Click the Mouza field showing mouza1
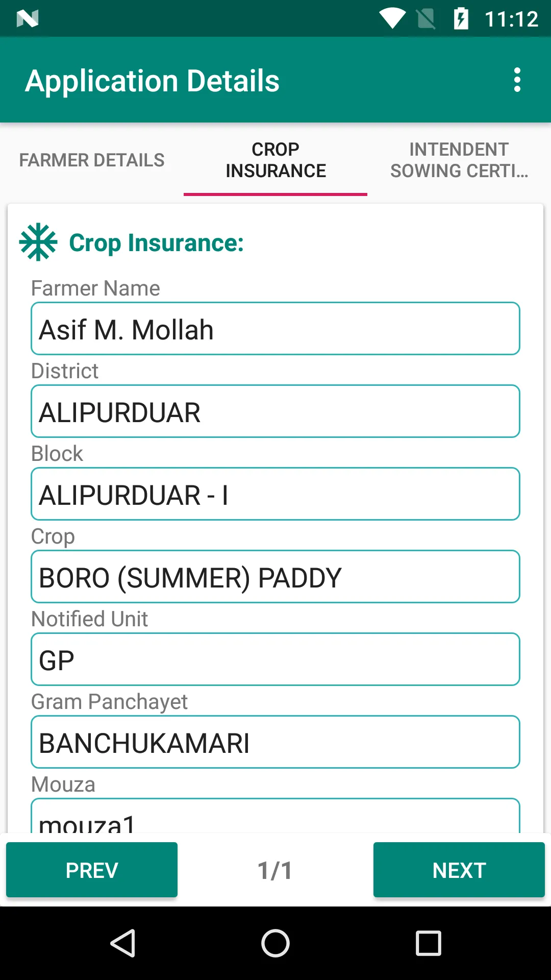Viewport: 551px width, 980px height. [x=275, y=818]
